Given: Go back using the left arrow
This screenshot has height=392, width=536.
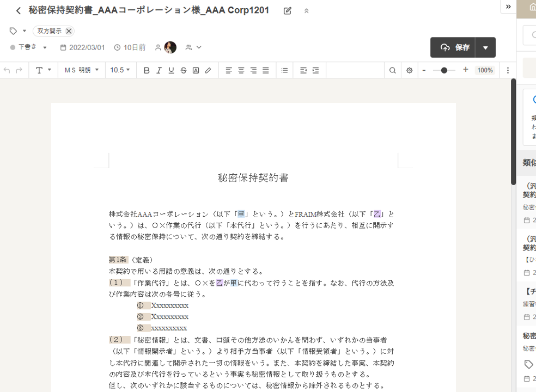Looking at the screenshot, I should coord(19,11).
